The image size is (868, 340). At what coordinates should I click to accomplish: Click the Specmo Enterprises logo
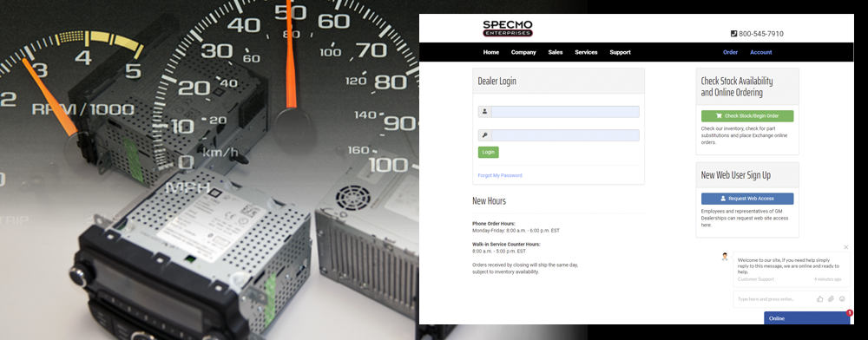click(508, 29)
